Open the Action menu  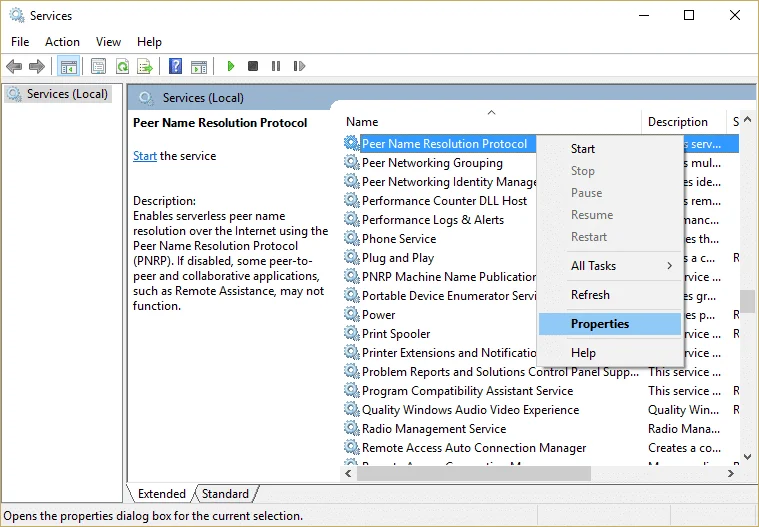62,42
